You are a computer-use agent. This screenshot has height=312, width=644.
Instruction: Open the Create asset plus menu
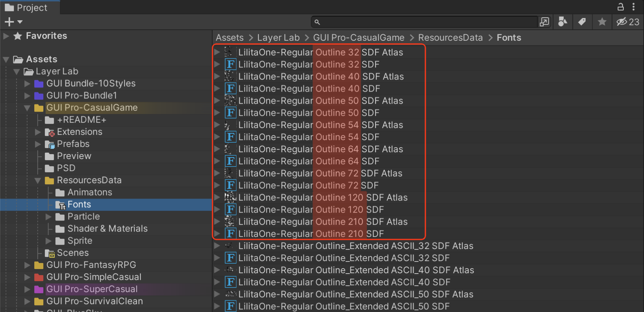coord(14,22)
